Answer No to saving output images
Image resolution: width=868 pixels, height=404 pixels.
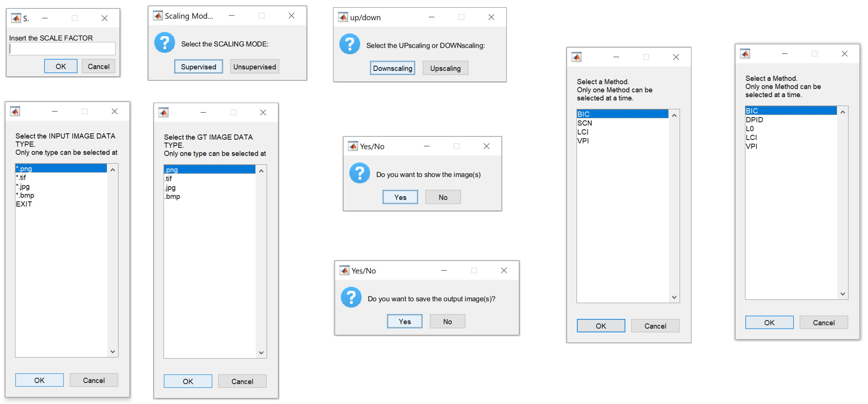(447, 321)
